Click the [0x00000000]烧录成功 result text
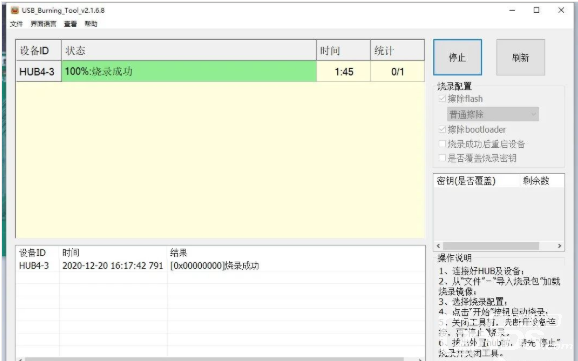578x361 pixels. click(x=215, y=266)
